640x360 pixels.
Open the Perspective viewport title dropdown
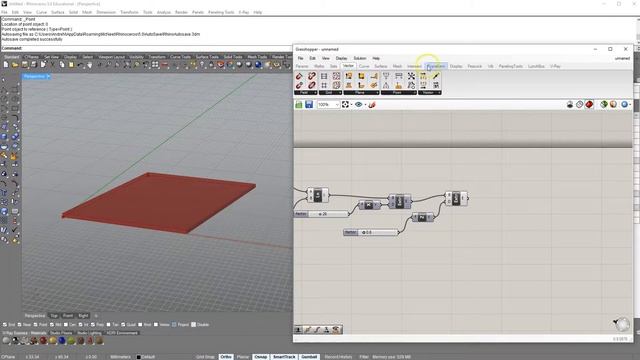(x=48, y=76)
